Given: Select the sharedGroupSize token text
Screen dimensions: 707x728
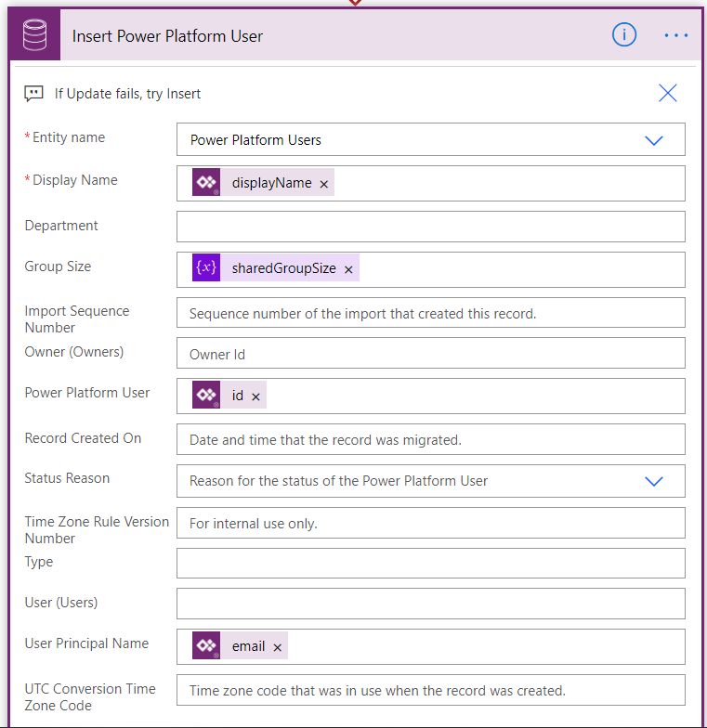Looking at the screenshot, I should tap(284, 268).
